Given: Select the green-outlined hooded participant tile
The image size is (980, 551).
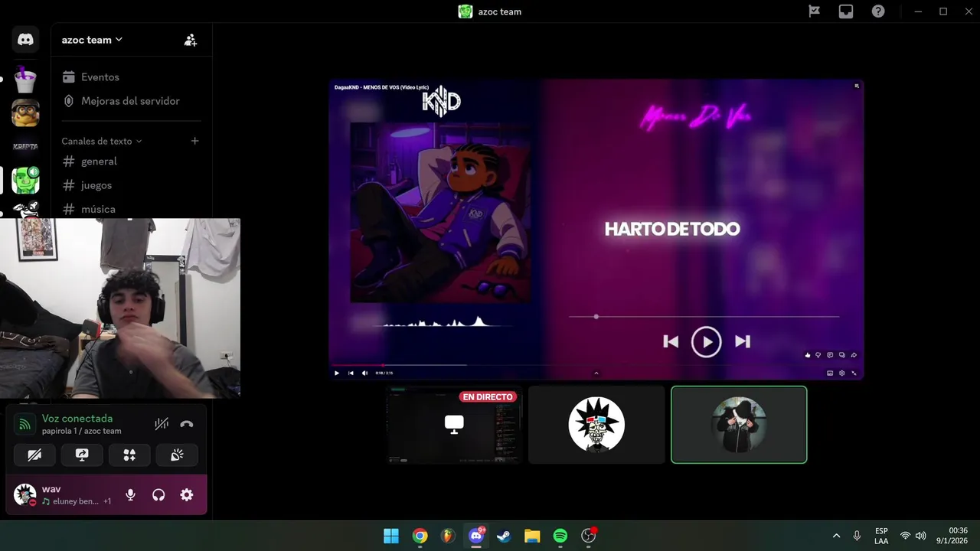Looking at the screenshot, I should (x=739, y=425).
